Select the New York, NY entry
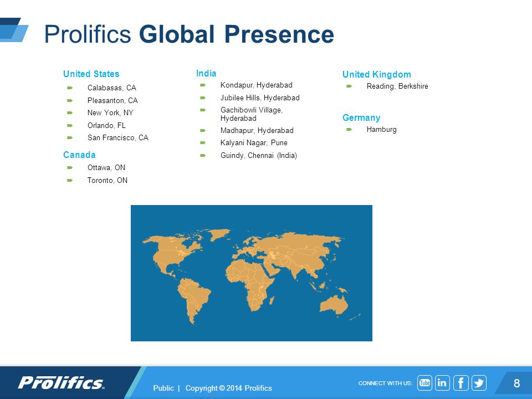532x399 pixels. coord(110,112)
